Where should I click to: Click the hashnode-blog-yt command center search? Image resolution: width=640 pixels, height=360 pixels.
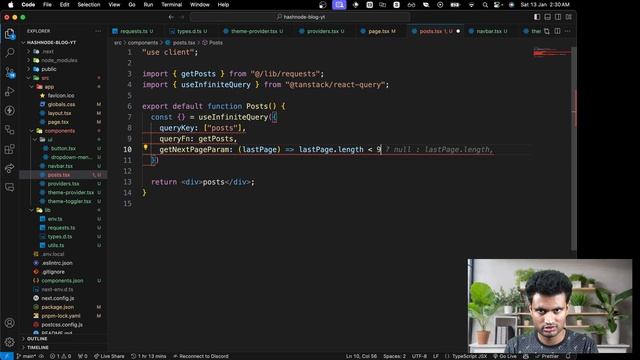point(300,17)
